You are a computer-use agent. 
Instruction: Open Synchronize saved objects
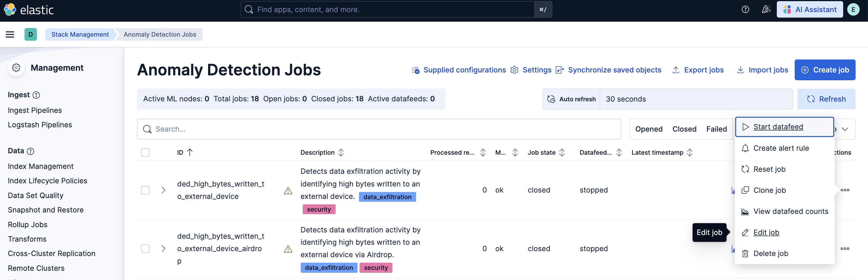614,70
